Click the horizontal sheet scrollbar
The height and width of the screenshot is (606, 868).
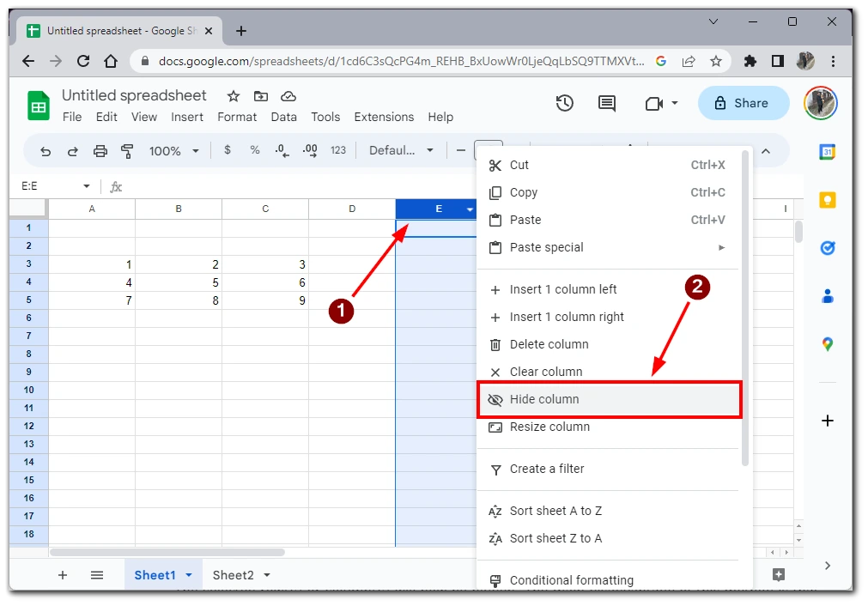point(167,552)
